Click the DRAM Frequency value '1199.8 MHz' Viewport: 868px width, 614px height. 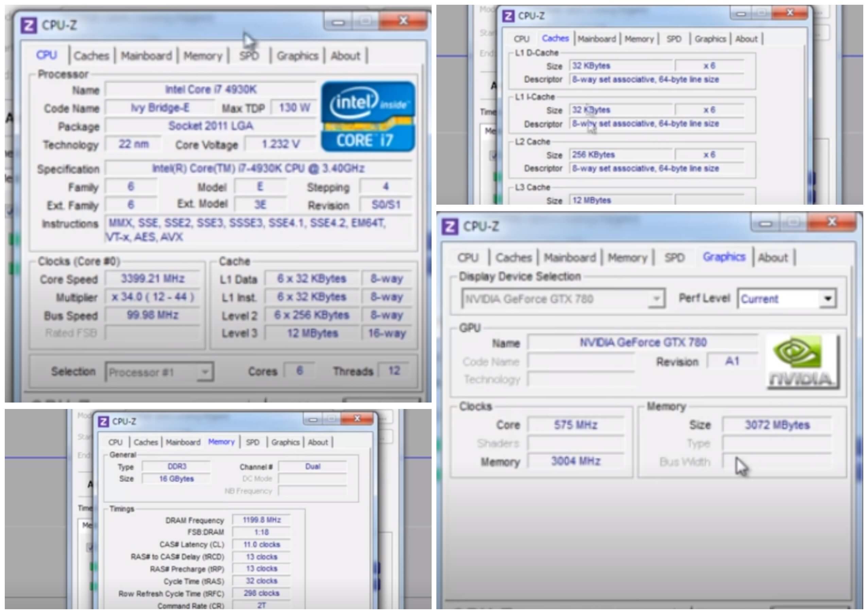[262, 520]
